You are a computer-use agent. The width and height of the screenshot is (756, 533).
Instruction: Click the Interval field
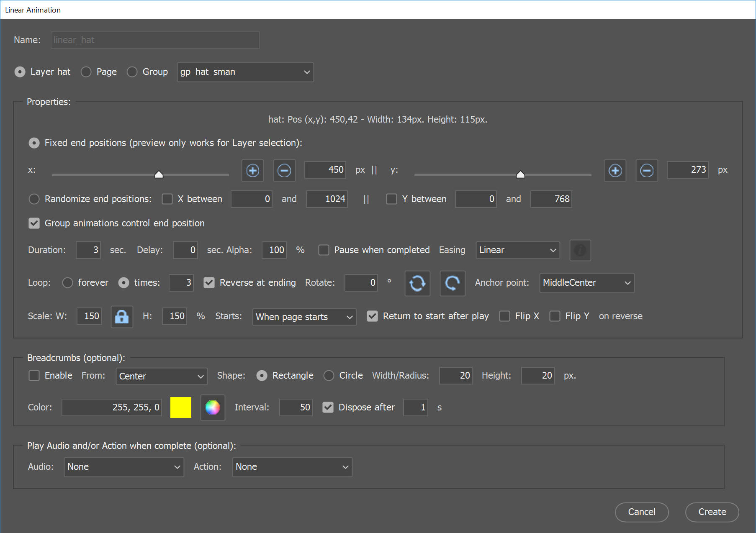(x=296, y=407)
